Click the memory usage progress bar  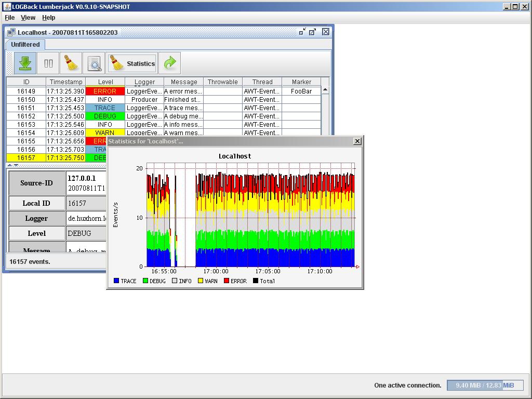[x=485, y=385]
